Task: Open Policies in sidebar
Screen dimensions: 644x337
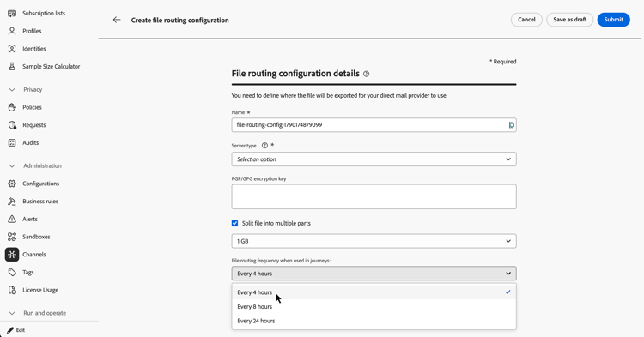Action: (x=32, y=107)
